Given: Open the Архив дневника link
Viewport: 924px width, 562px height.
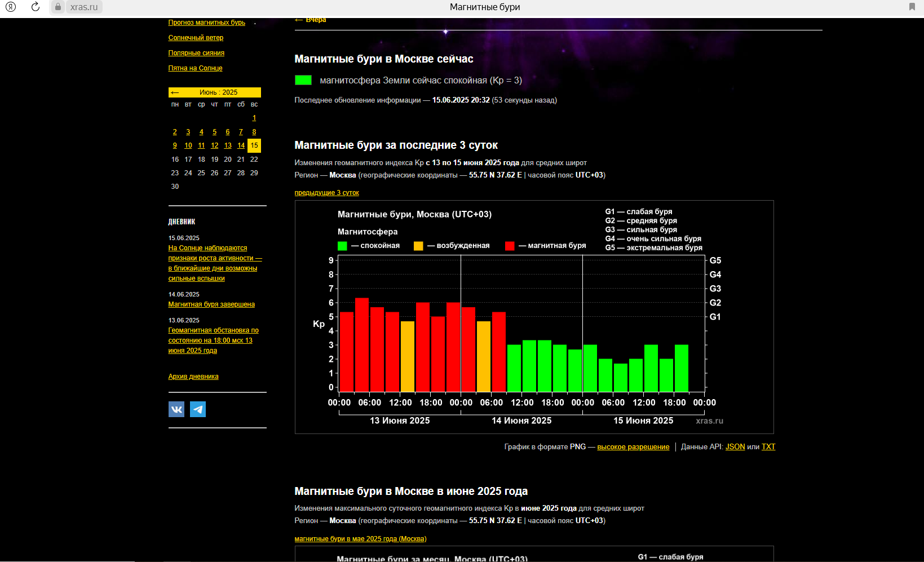Looking at the screenshot, I should pos(193,377).
